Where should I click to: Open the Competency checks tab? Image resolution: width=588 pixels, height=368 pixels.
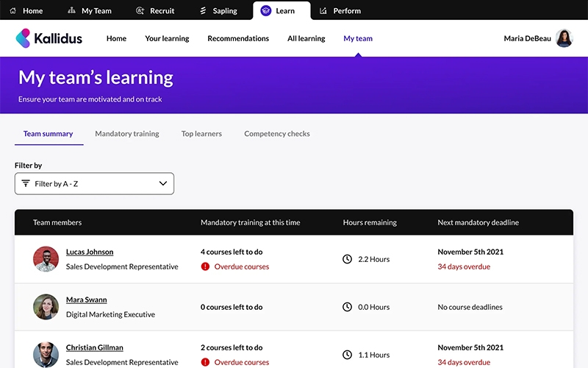coord(277,134)
